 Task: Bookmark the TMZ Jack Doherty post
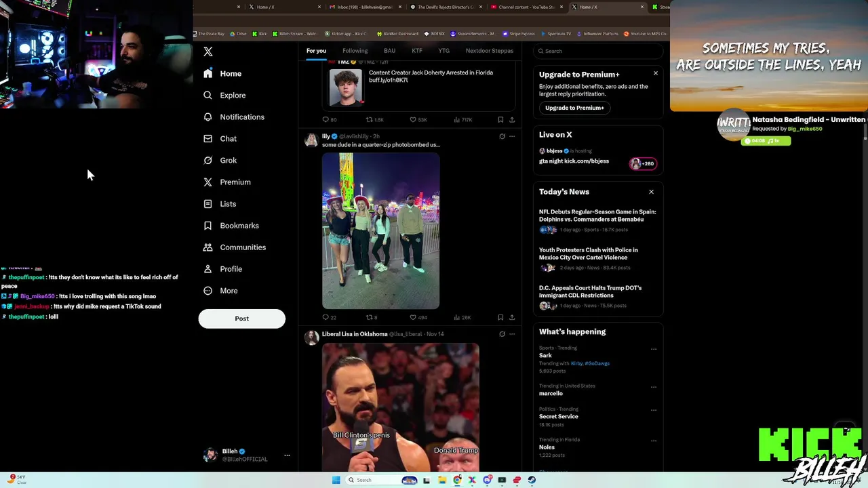coord(500,120)
